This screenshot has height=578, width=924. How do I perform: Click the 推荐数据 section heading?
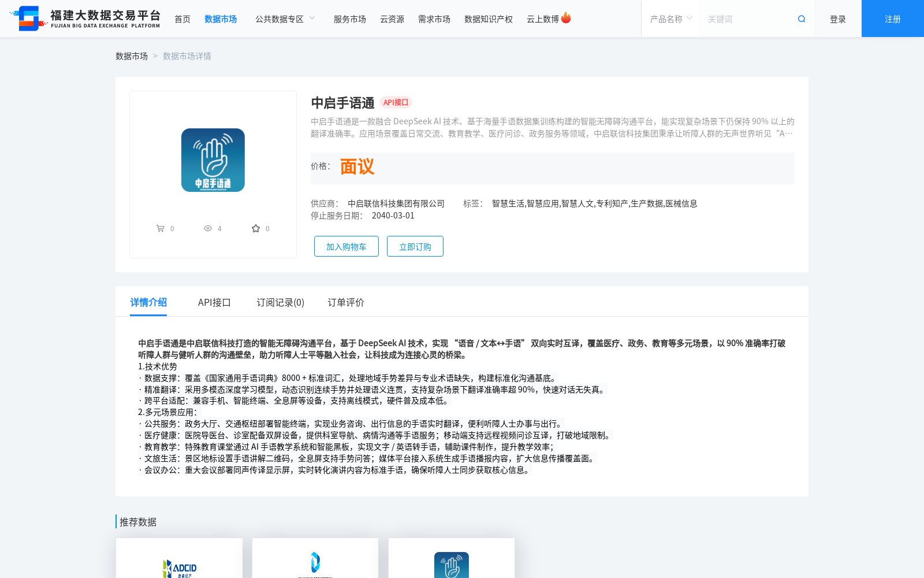tap(138, 522)
